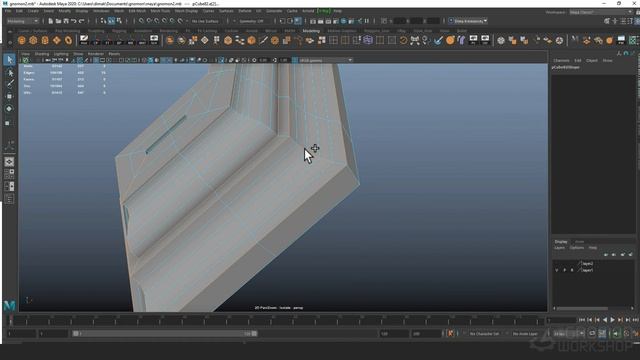
Task: Go to the start of playback range
Action: click(x=582, y=320)
